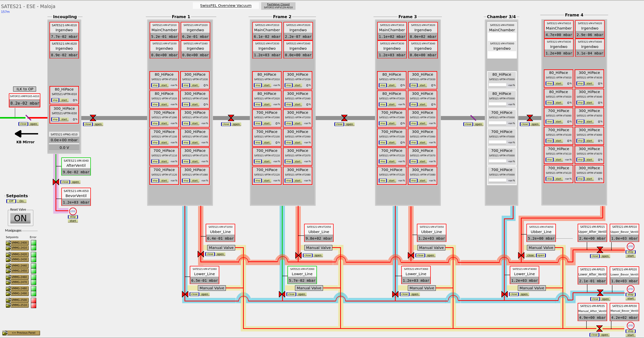The image size is (644, 338).
Task: Open the VMMG-2440 setpoints panel
Action: 17,266
